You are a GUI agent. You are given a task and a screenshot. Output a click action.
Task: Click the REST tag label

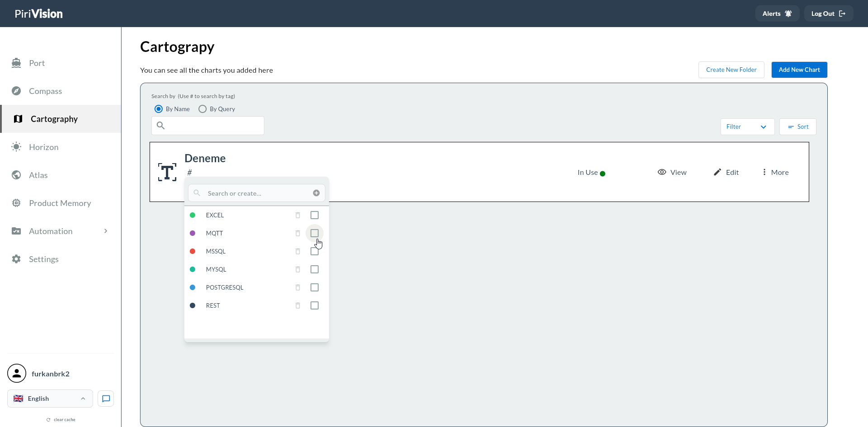pos(213,305)
